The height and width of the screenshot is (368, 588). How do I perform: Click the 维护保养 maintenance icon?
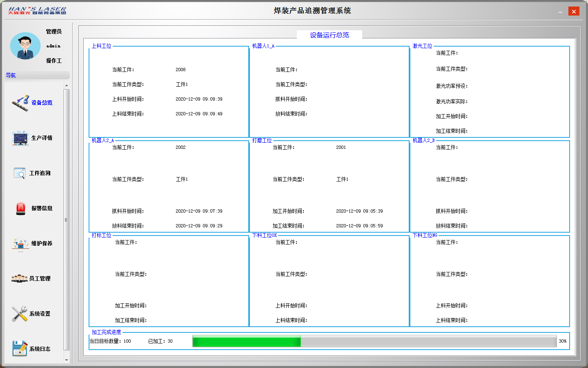(20, 244)
